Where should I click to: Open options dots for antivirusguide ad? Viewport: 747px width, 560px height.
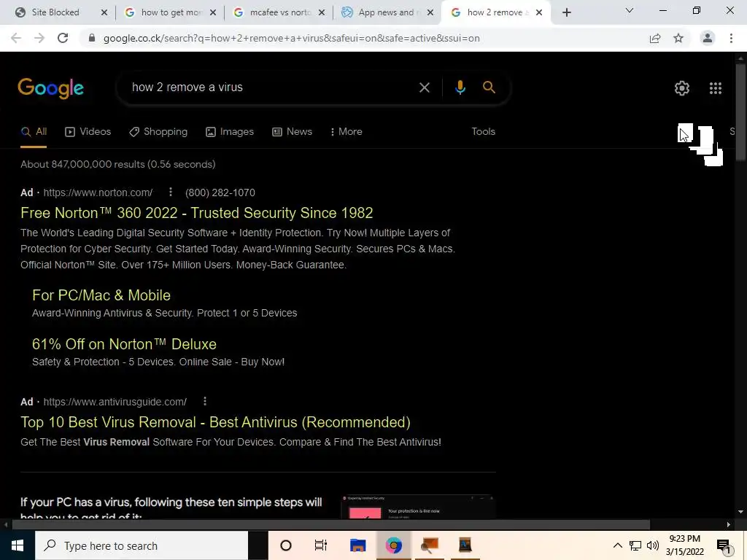205,402
